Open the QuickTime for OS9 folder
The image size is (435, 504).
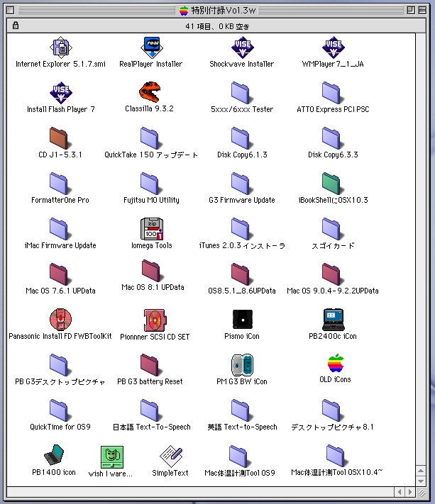60,410
